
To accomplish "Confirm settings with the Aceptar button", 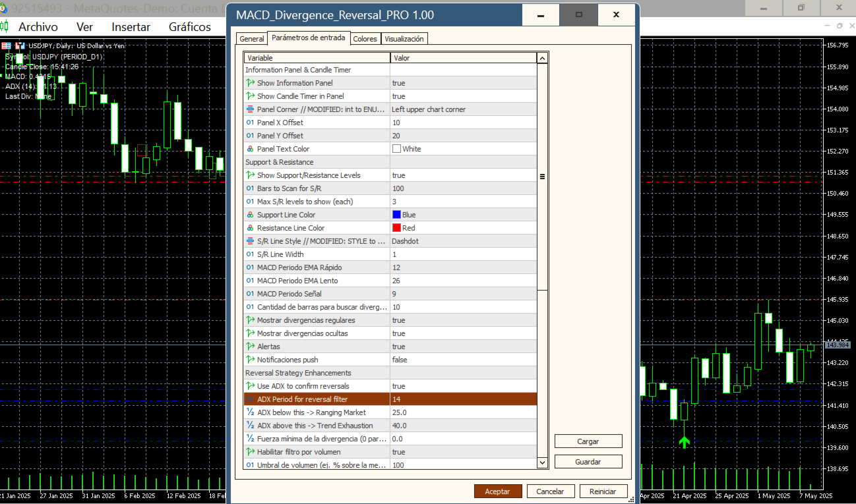I will coord(498,491).
